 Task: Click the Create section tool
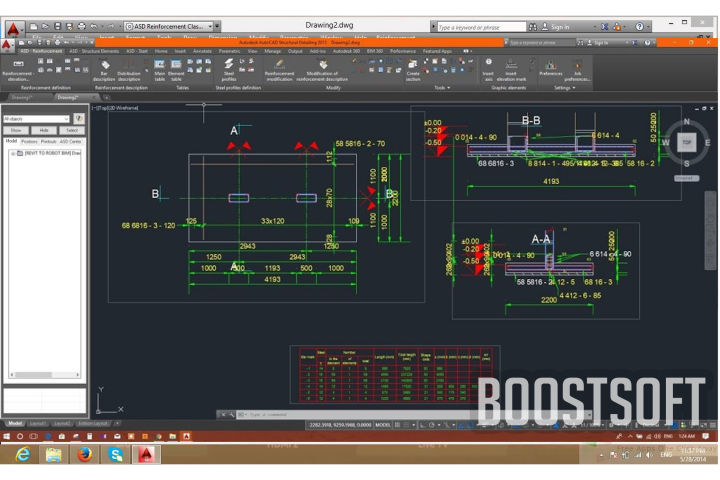[x=413, y=70]
